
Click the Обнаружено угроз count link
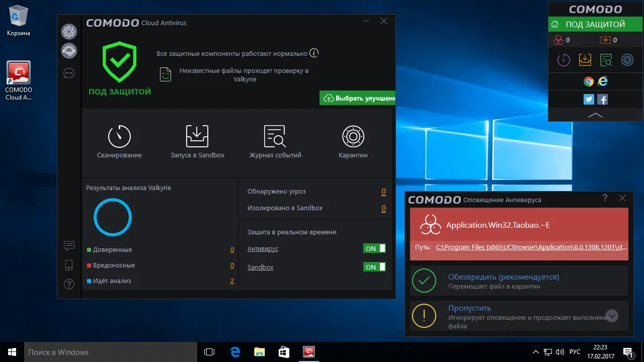[383, 192]
